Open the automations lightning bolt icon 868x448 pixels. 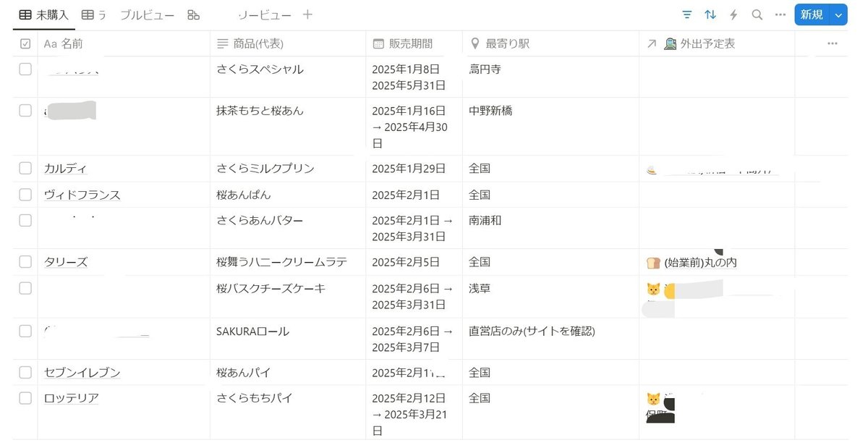pos(733,14)
